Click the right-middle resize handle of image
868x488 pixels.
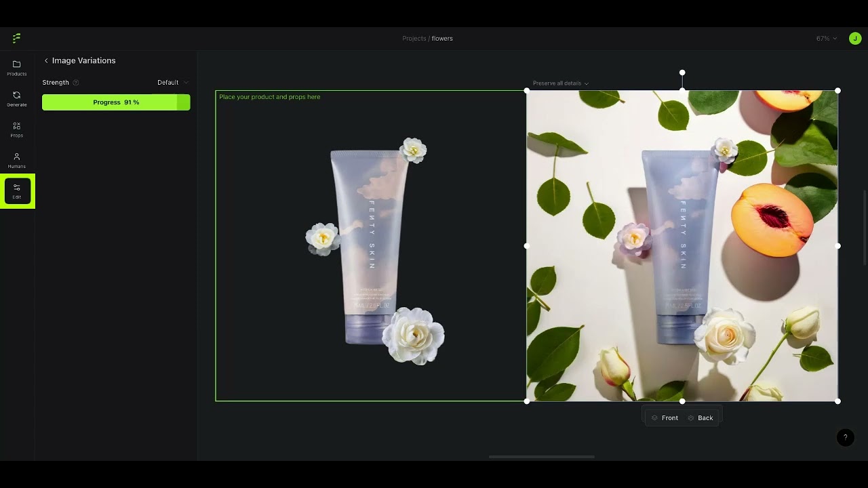[x=837, y=246]
